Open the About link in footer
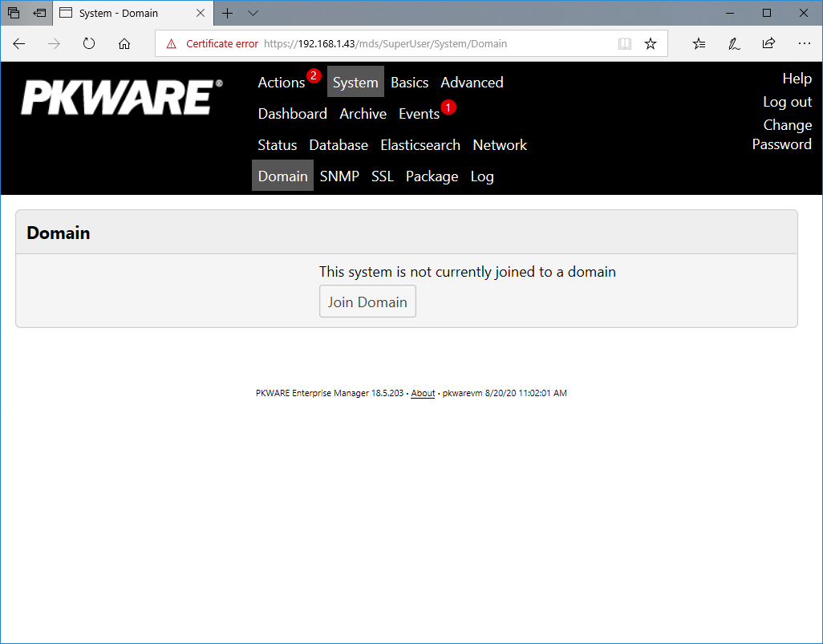Screen dimensions: 823x644 coord(423,394)
